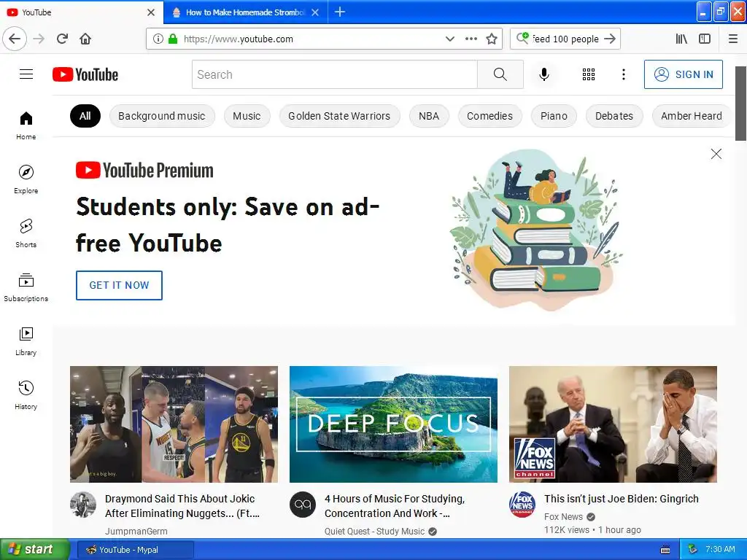Viewport: 747px width, 560px height.
Task: Dismiss the YouTube Premium banner
Action: 716,153
